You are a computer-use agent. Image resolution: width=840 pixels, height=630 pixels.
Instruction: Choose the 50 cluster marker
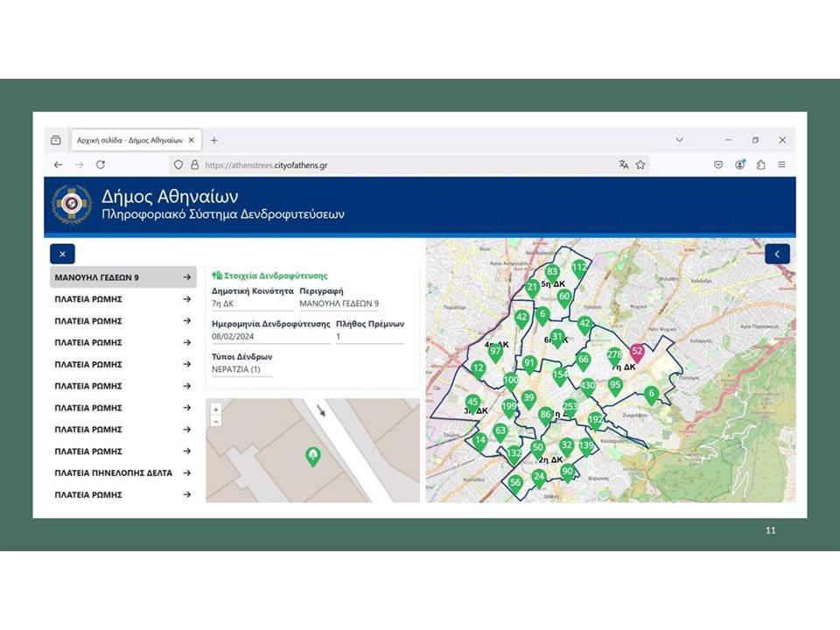click(537, 449)
